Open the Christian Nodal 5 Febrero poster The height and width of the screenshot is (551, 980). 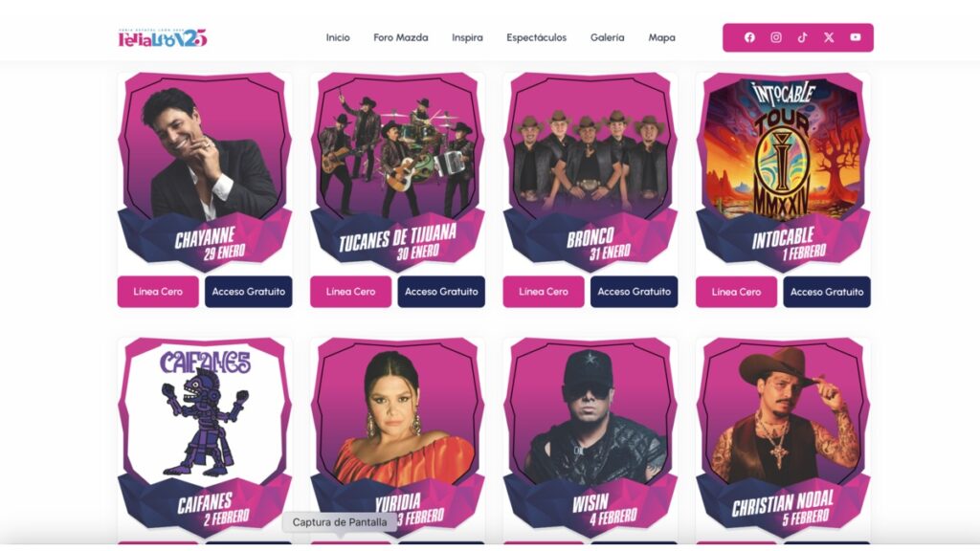click(x=783, y=437)
